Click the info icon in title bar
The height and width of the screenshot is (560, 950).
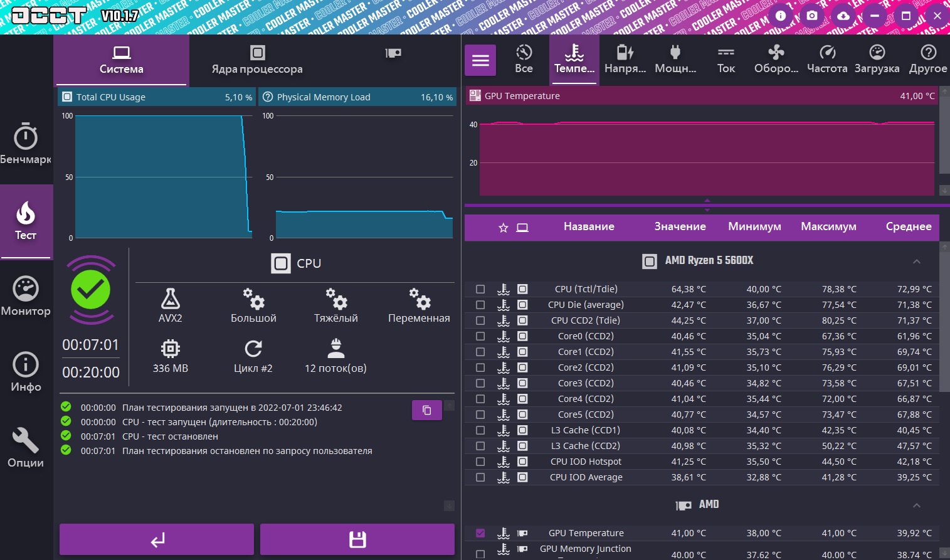click(x=781, y=16)
